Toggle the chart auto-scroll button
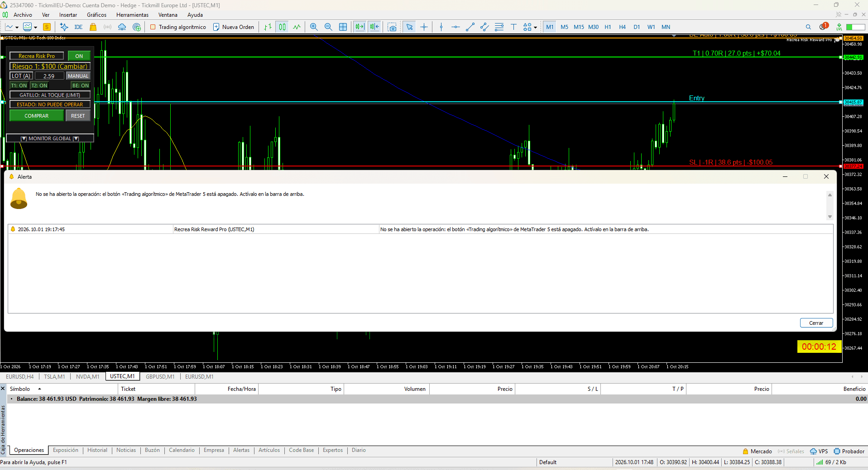 pos(360,27)
